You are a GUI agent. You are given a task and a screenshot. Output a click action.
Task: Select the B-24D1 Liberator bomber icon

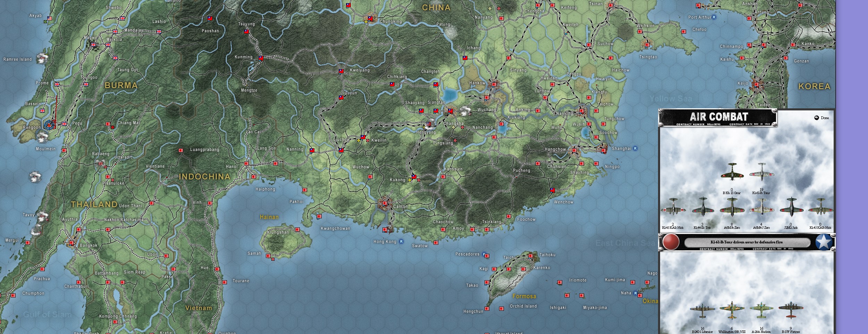[x=702, y=310]
